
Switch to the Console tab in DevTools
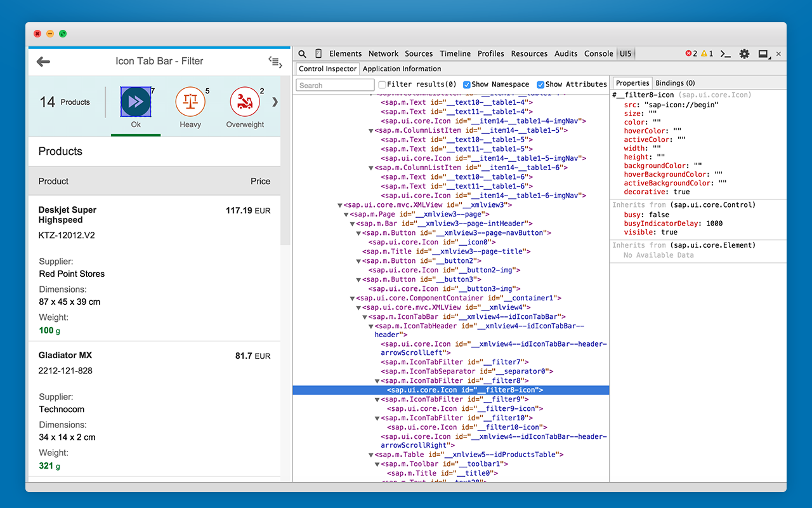coord(598,53)
